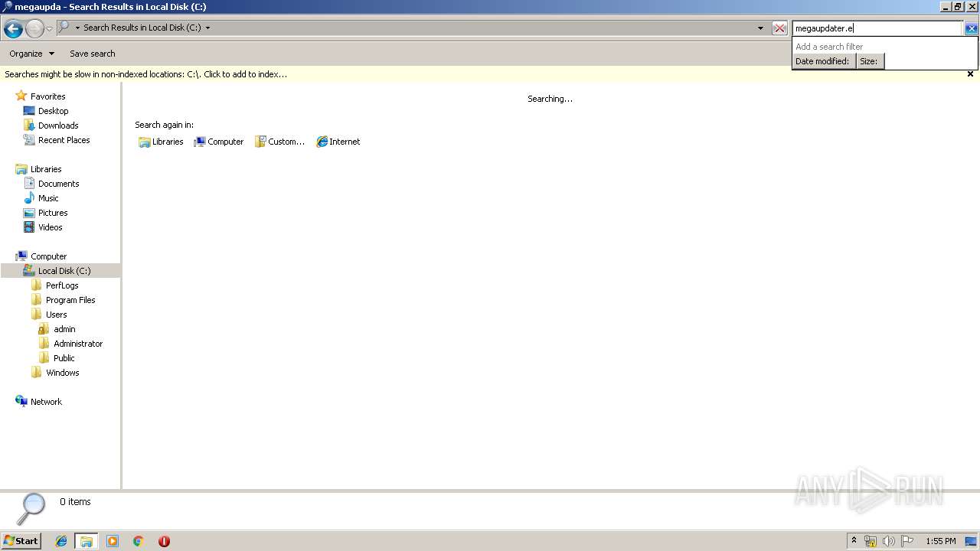Search again in Libraries
This screenshot has width=980, height=551.
[161, 142]
